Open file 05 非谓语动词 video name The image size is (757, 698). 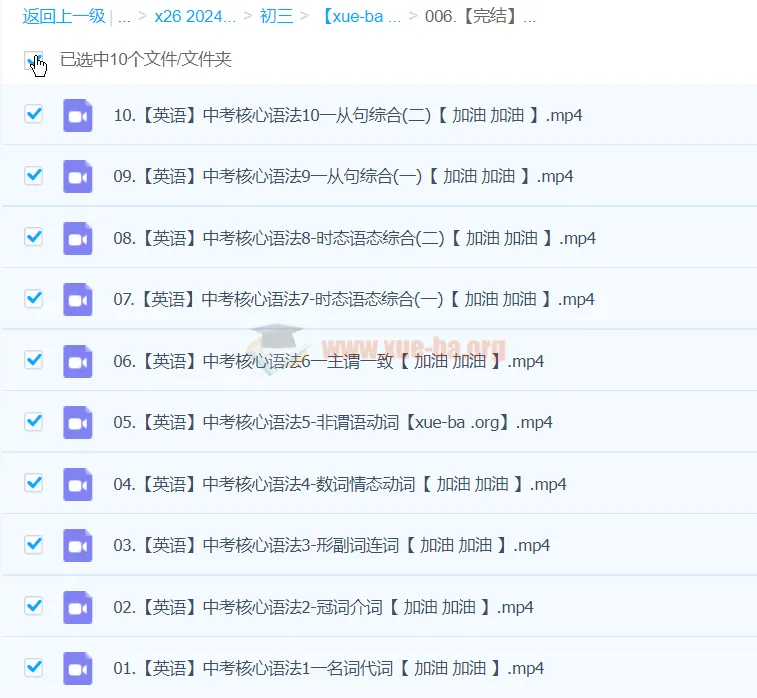[x=332, y=422]
